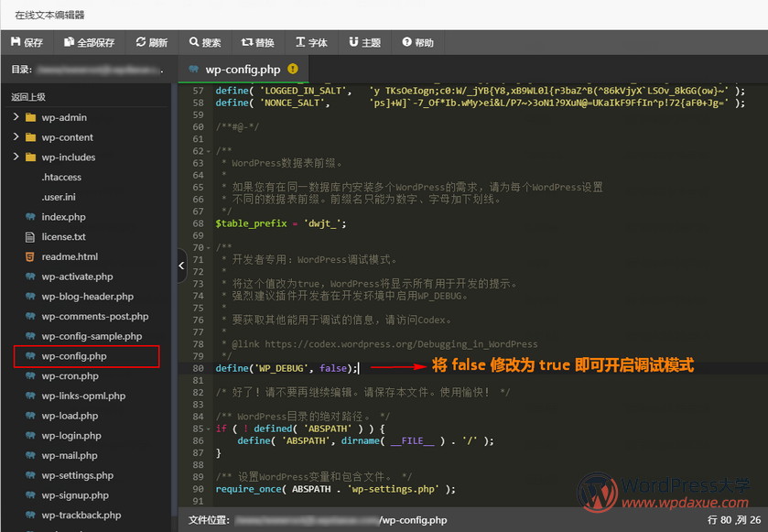Open wp-config.php in the file tree
This screenshot has width=768, height=532.
pyautogui.click(x=73, y=356)
